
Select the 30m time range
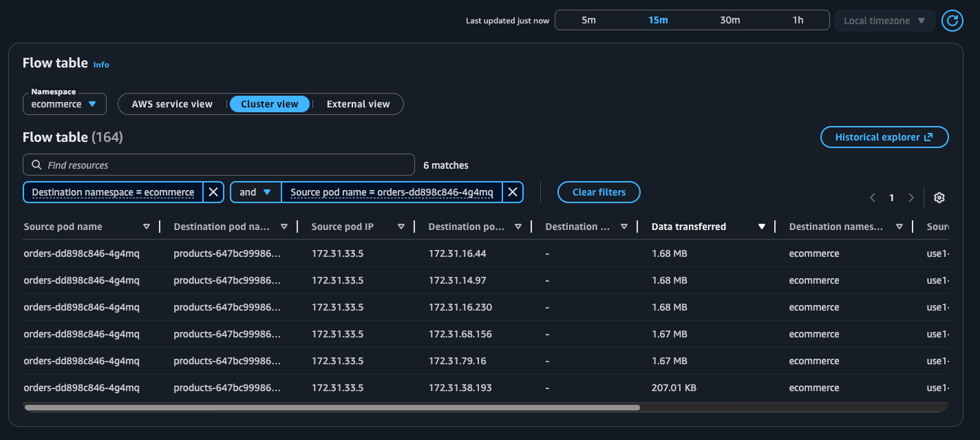click(x=729, y=20)
